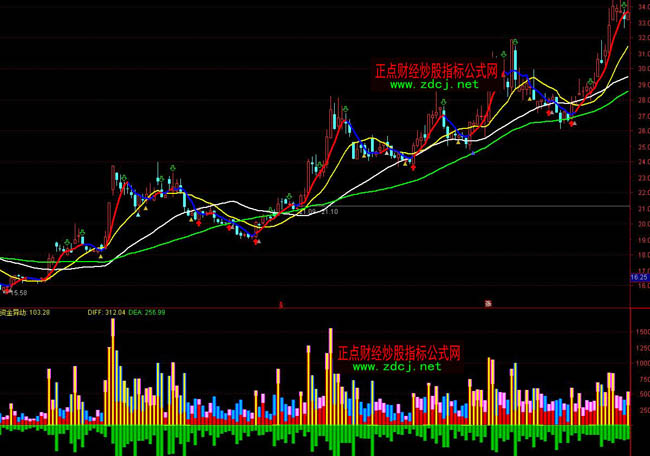Click the www.zdcj.net link in lower volume panel
This screenshot has width=650, height=456.
pyautogui.click(x=396, y=367)
